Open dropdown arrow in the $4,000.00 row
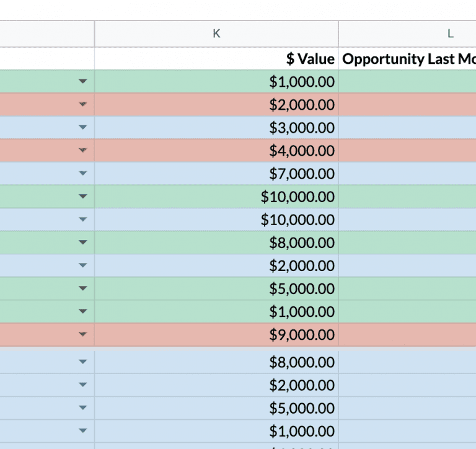This screenshot has height=449, width=476. coord(83,150)
